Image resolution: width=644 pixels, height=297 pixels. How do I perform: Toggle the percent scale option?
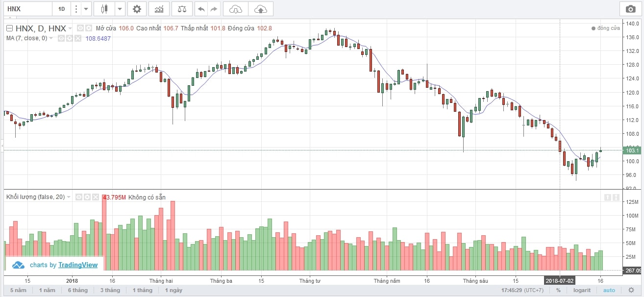pyautogui.click(x=558, y=290)
